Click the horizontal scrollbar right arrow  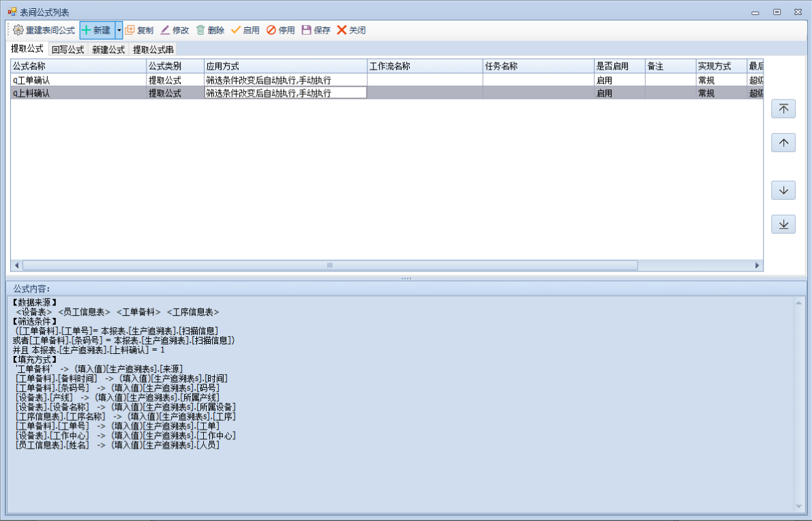757,265
